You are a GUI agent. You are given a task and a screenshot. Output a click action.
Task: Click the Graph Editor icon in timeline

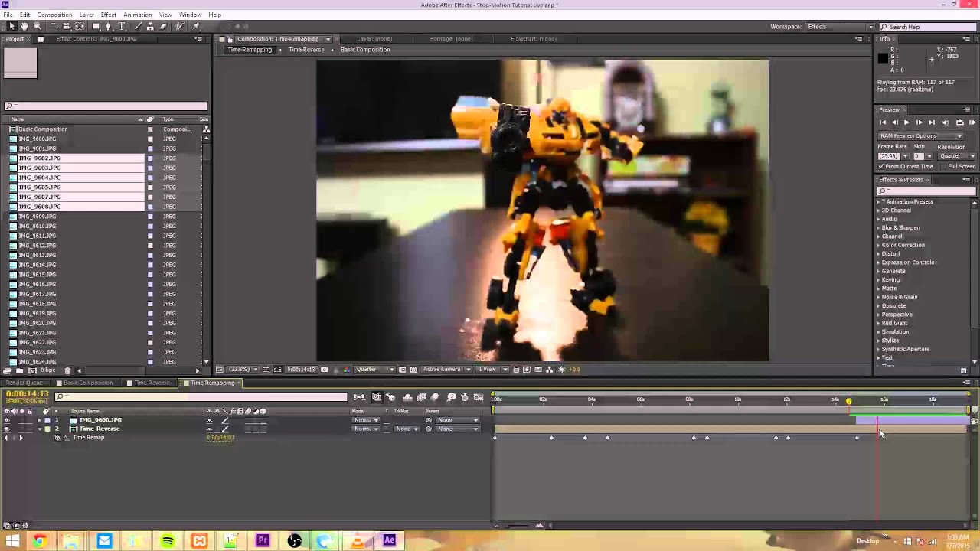[479, 397]
